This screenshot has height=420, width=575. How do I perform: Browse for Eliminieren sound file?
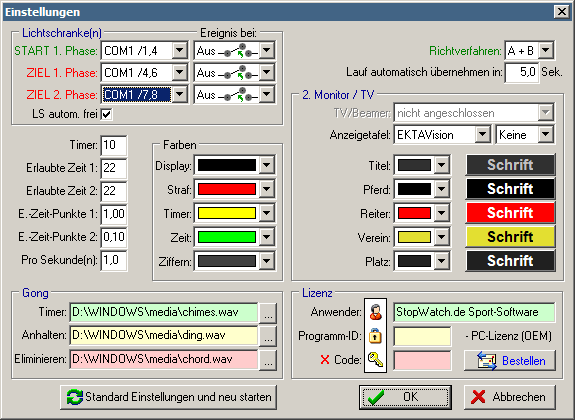[x=268, y=359]
